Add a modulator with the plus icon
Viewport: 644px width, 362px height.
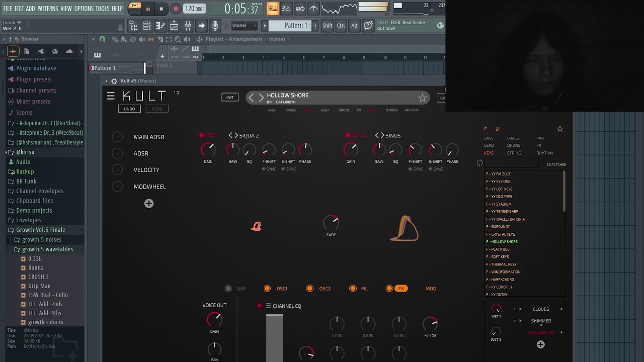149,203
